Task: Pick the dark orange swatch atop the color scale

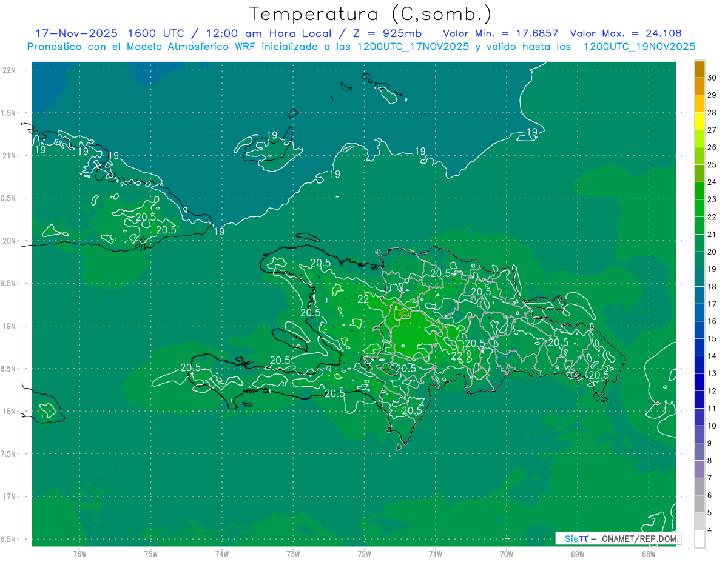Action: click(699, 69)
